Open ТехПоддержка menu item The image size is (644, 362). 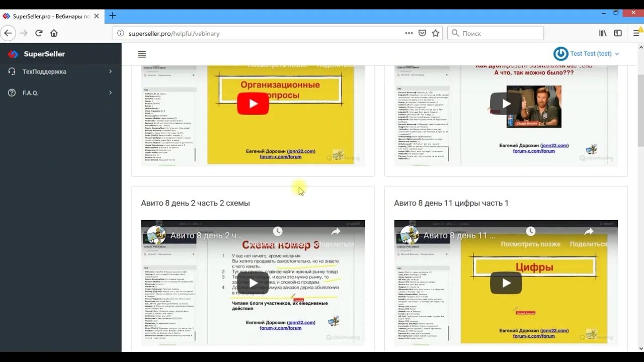[x=60, y=71]
